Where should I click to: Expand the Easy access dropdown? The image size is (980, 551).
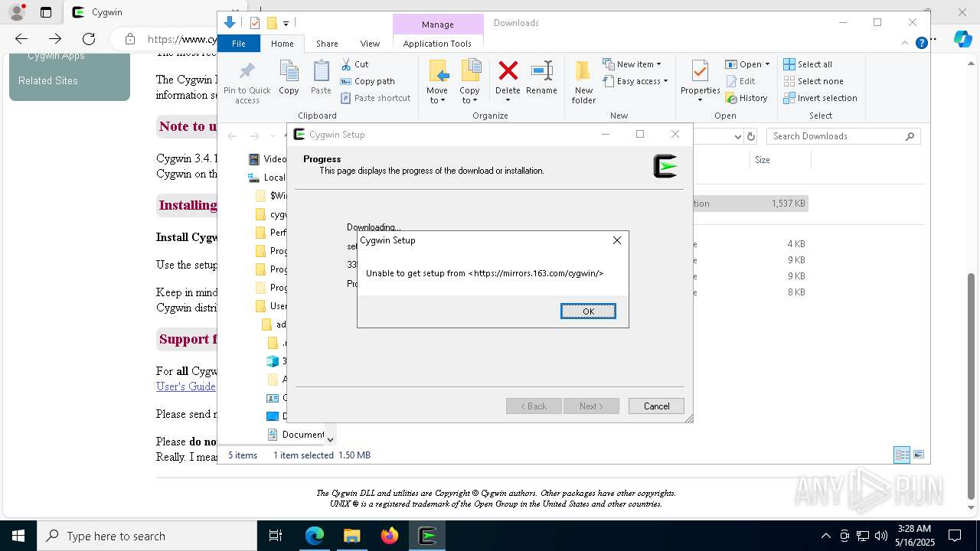635,81
